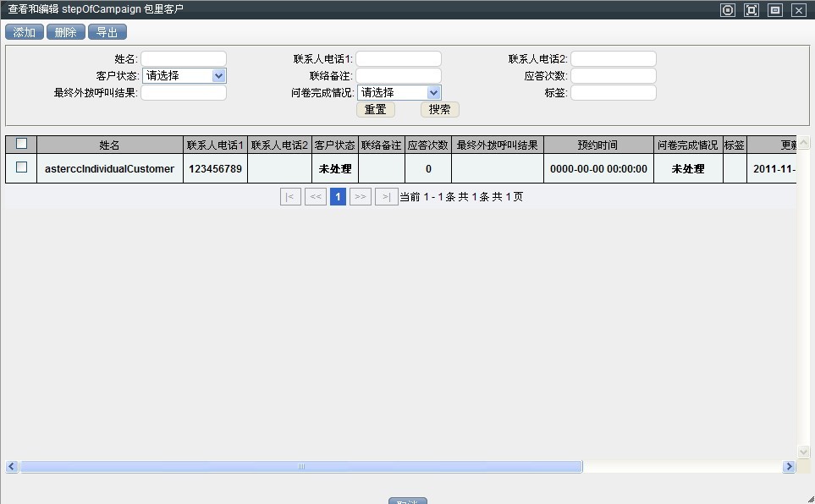
Task: Check the asterccIndividualCustomer row checkbox
Action: click(21, 167)
